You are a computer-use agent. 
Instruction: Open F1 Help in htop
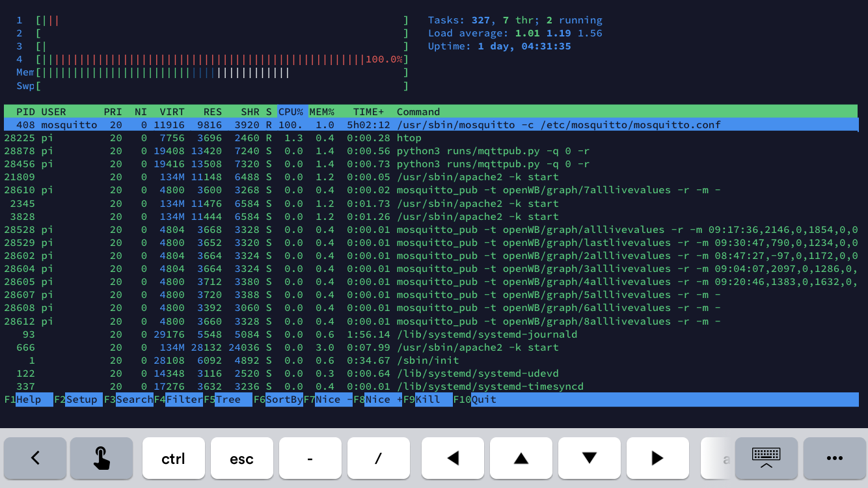click(x=29, y=400)
